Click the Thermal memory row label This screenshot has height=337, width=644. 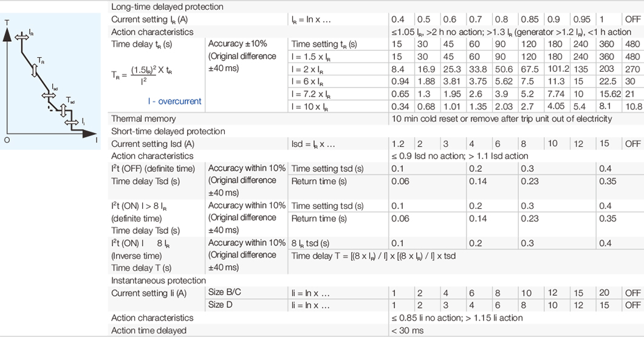143,119
